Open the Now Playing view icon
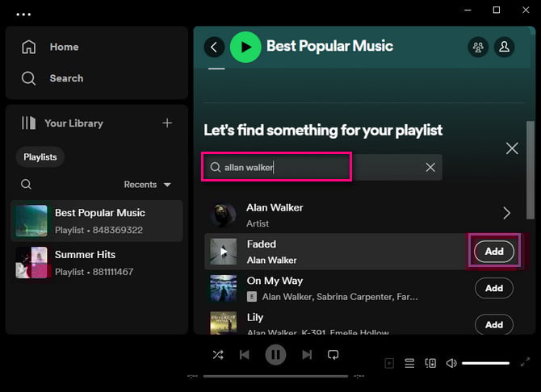This screenshot has width=541, height=392. pyautogui.click(x=389, y=363)
